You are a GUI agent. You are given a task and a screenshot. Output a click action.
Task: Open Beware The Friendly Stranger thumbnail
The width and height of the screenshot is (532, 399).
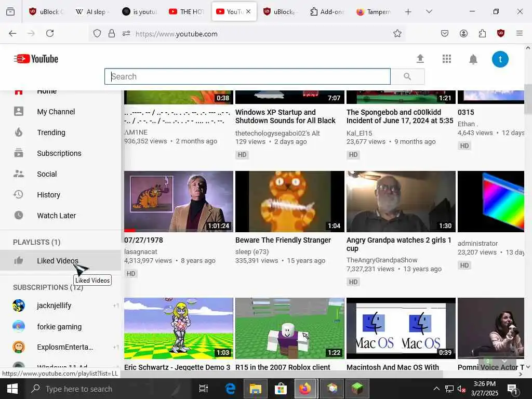tap(290, 202)
